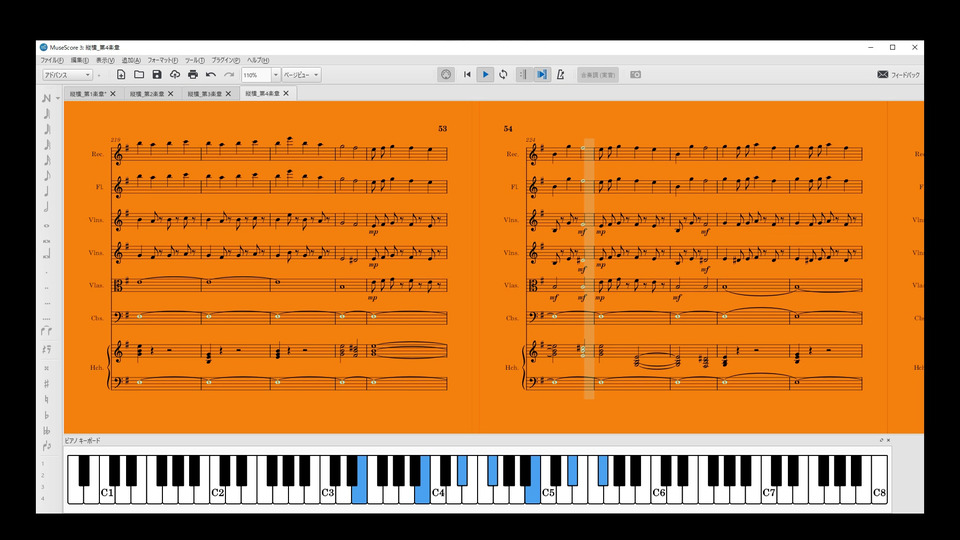Click the upload to cloud icon
Image resolution: width=960 pixels, height=540 pixels.
(174, 75)
